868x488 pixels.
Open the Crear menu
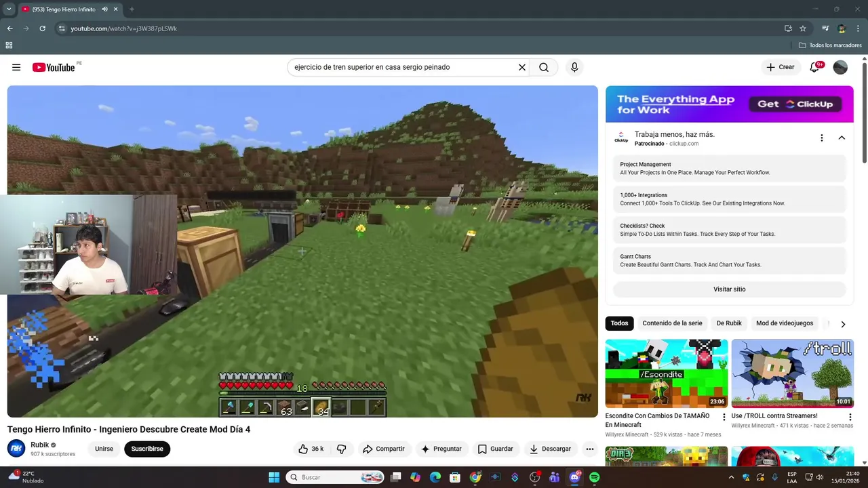[x=781, y=67]
